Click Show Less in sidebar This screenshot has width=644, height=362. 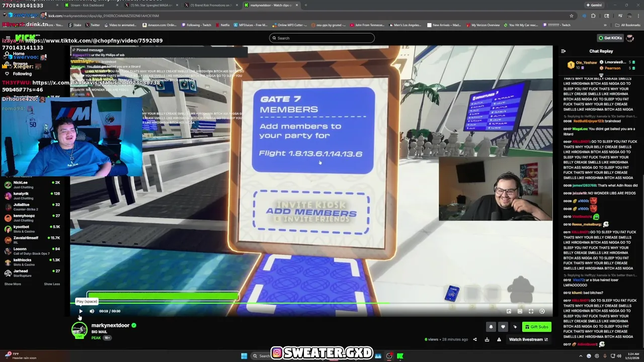click(x=52, y=284)
